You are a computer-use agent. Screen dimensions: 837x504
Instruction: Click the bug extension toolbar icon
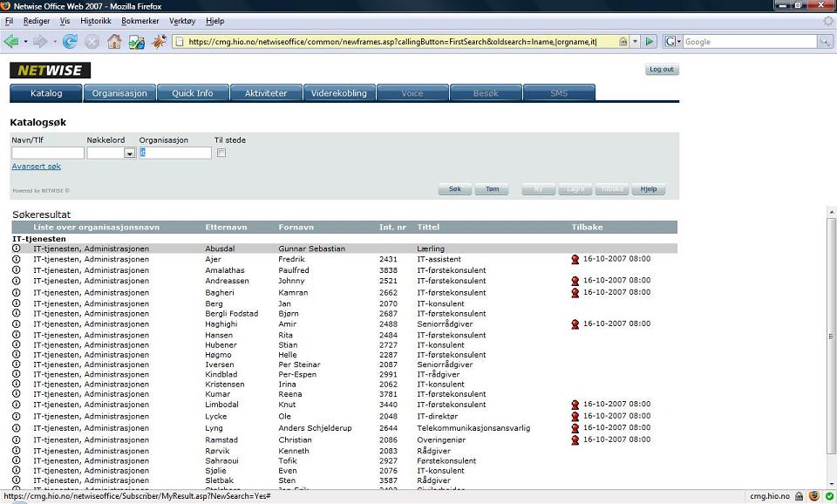pyautogui.click(x=159, y=41)
